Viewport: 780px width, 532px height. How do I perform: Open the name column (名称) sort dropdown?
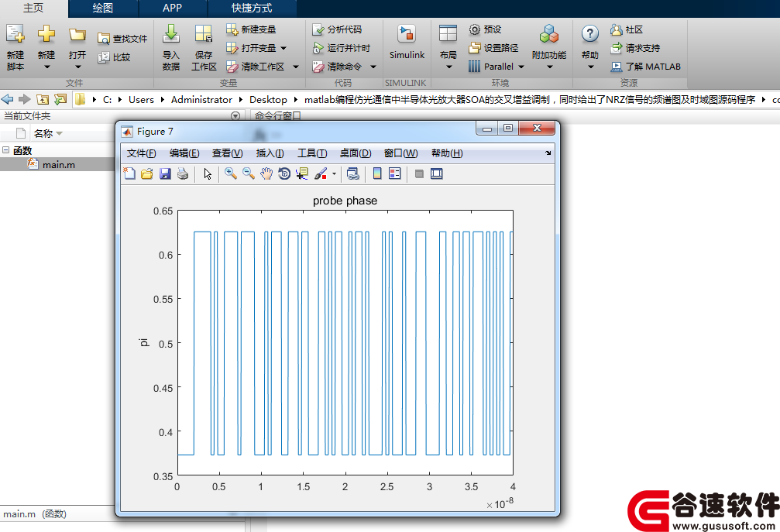[x=60, y=133]
